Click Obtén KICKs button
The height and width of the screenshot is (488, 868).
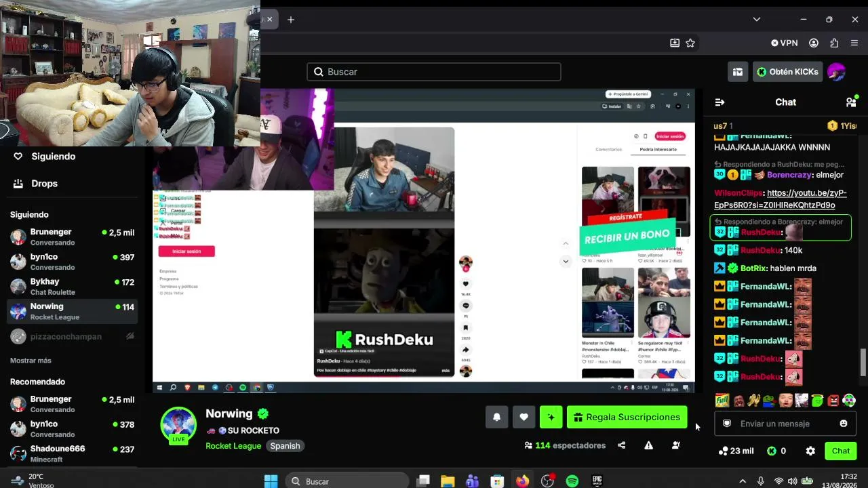click(x=788, y=72)
